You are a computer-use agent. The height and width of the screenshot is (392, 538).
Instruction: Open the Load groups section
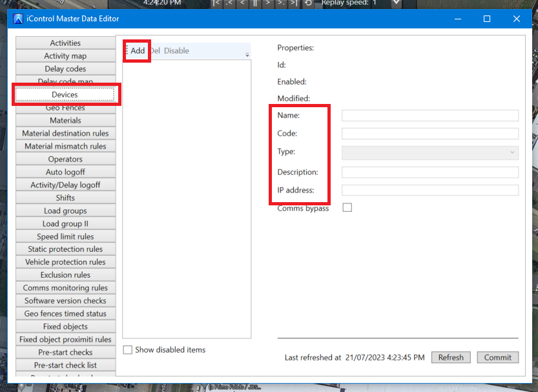click(65, 211)
